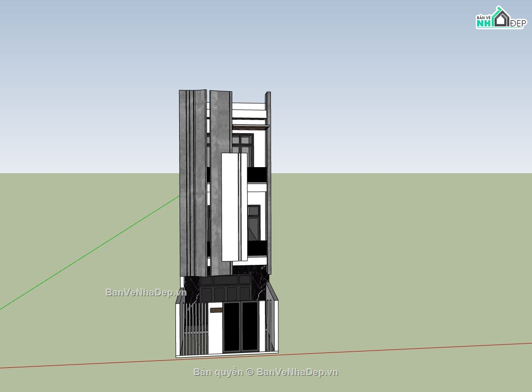Select the white vertical facade panel
The image size is (532, 392).
pos(230,206)
